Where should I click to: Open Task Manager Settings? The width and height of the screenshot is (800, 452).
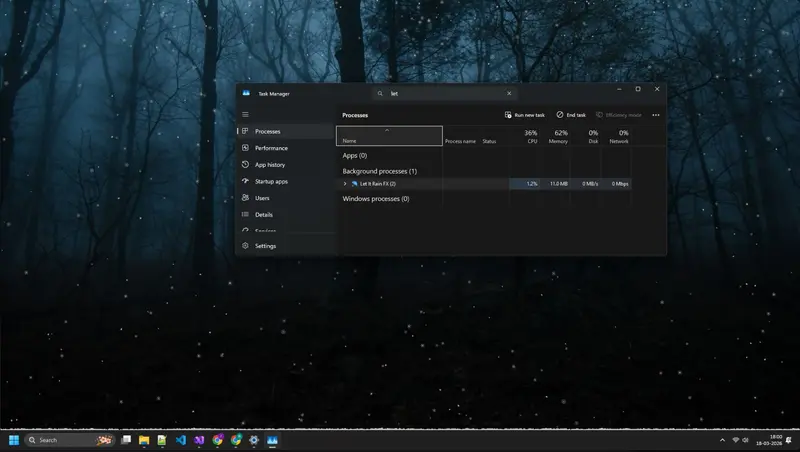tap(286, 246)
